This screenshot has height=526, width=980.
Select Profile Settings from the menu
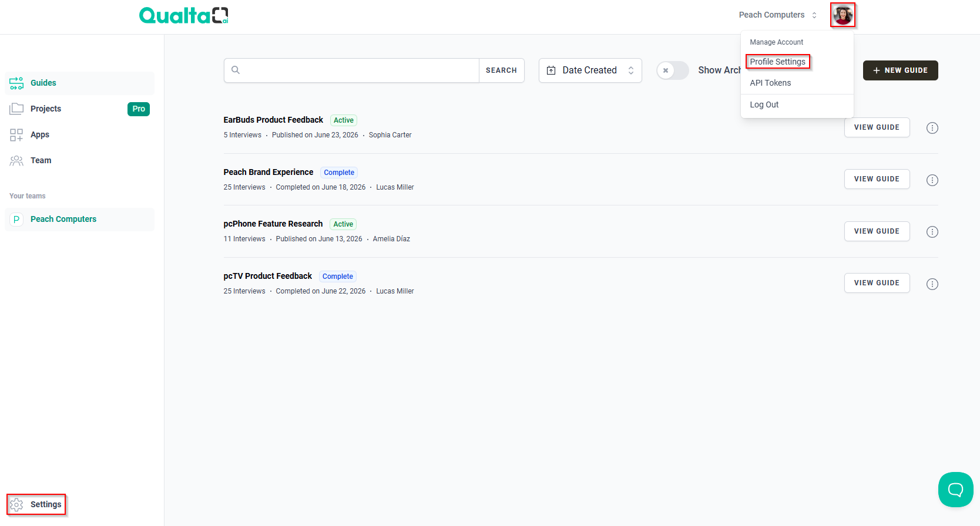(x=777, y=62)
